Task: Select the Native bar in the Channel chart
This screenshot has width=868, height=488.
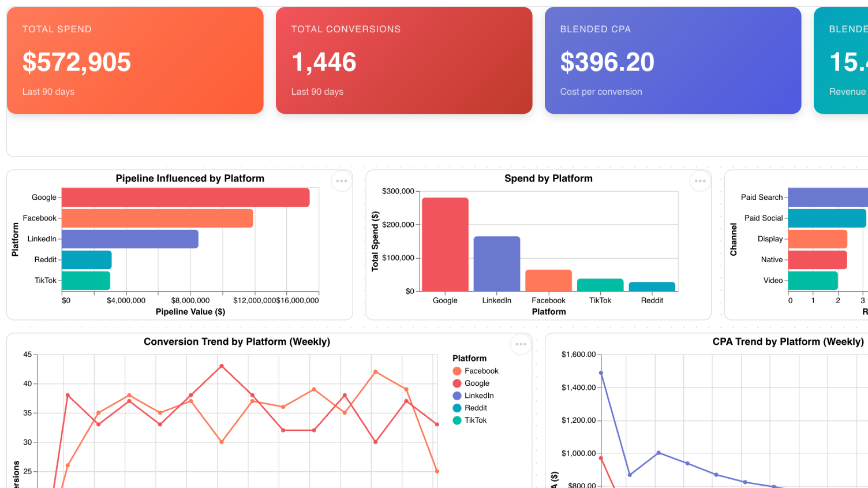Action: [x=818, y=260]
